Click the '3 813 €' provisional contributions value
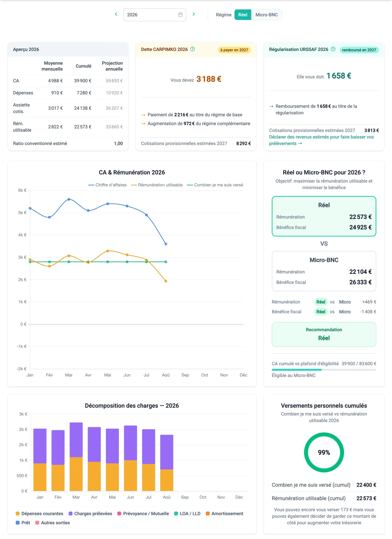392x539 pixels. point(372,130)
